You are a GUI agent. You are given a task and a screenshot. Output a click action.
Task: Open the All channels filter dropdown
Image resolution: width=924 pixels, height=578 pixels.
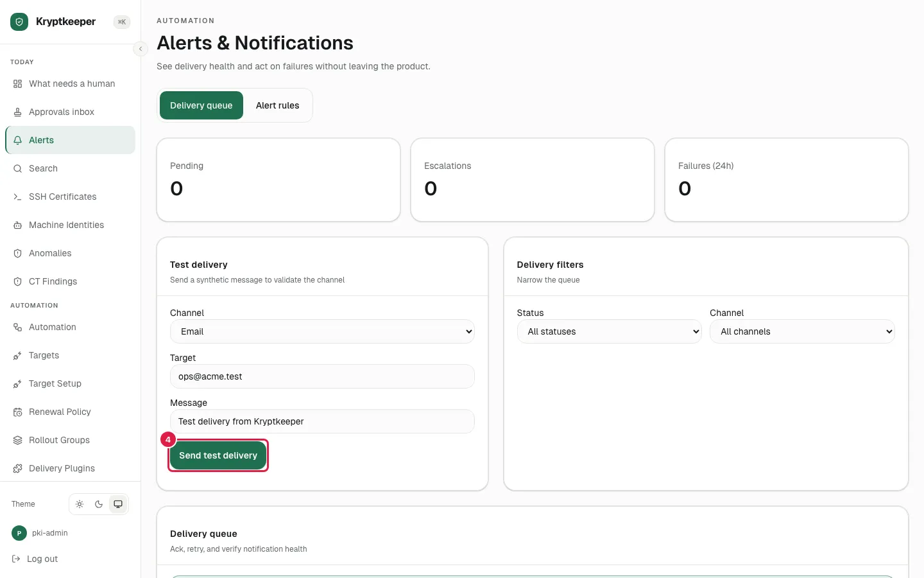click(802, 331)
